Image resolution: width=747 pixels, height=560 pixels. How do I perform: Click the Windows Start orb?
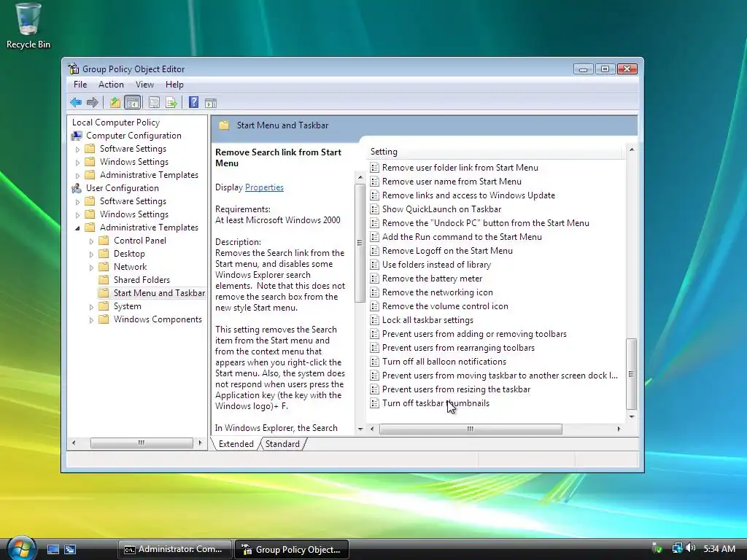click(x=21, y=548)
